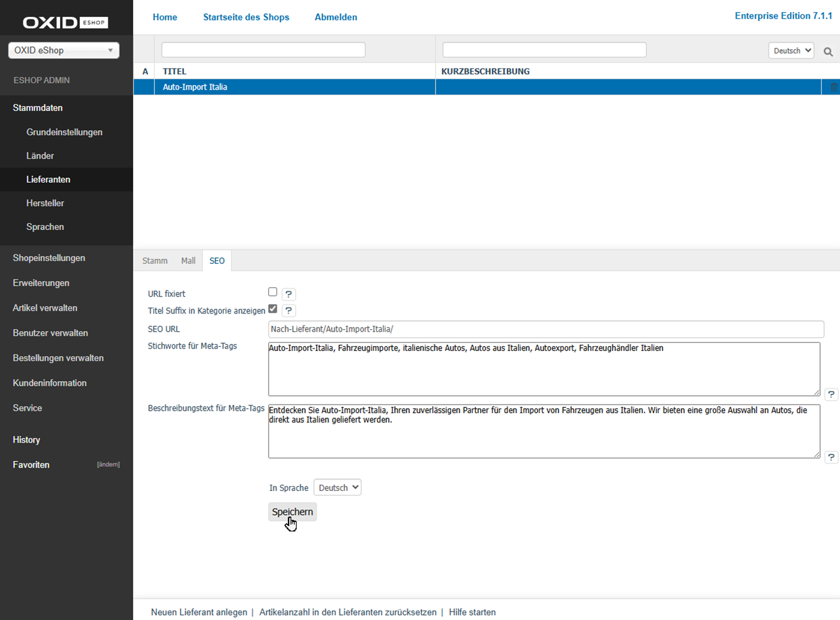Switch to the Mall tab
840x620 pixels.
[x=188, y=261]
